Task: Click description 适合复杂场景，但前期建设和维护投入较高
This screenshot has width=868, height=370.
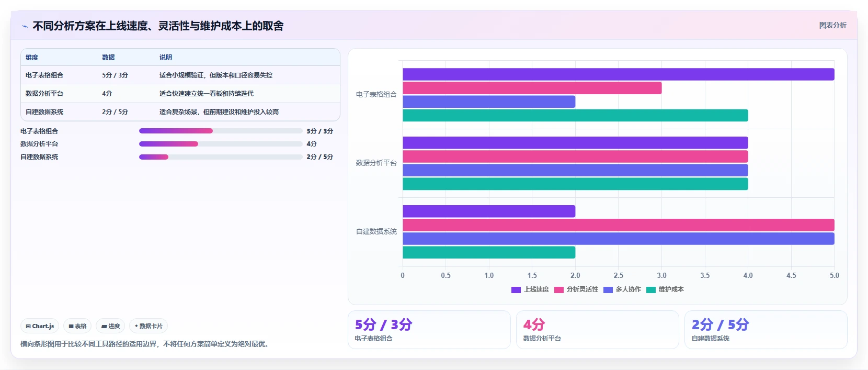Action: click(x=219, y=112)
